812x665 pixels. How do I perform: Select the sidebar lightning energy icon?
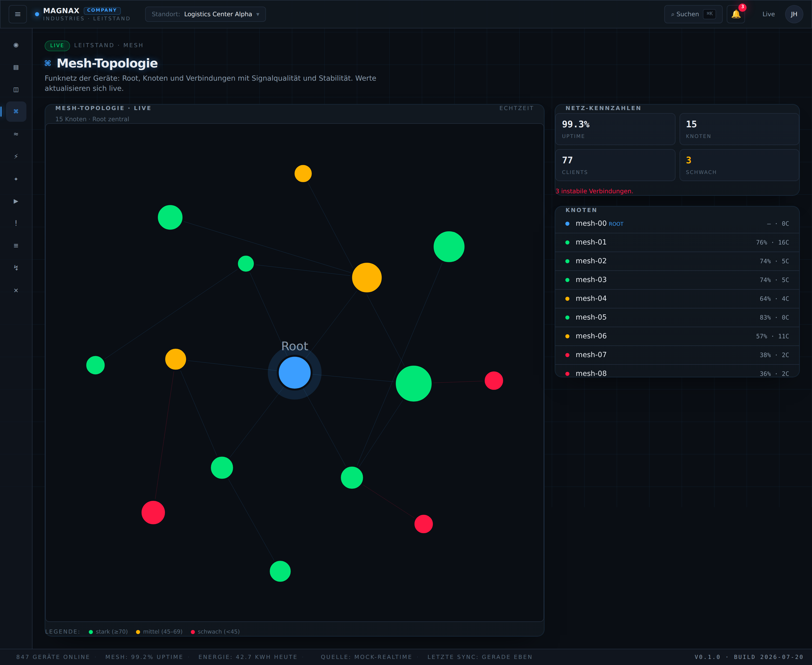click(x=16, y=156)
